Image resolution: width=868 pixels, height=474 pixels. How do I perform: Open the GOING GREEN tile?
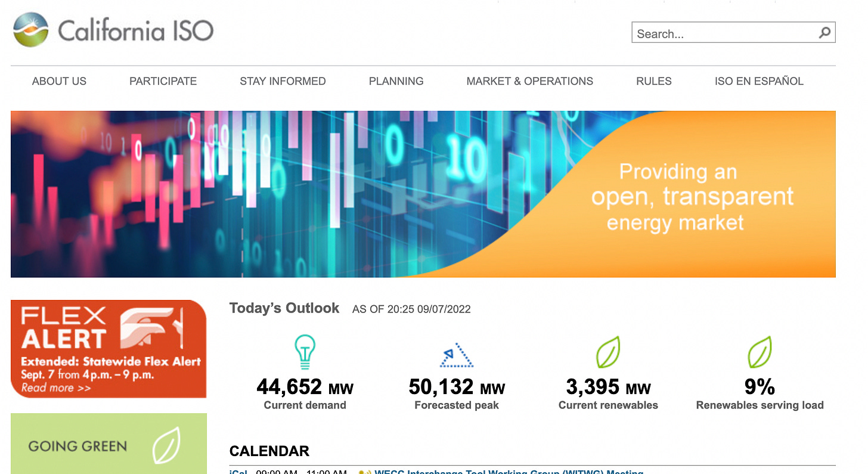click(108, 444)
